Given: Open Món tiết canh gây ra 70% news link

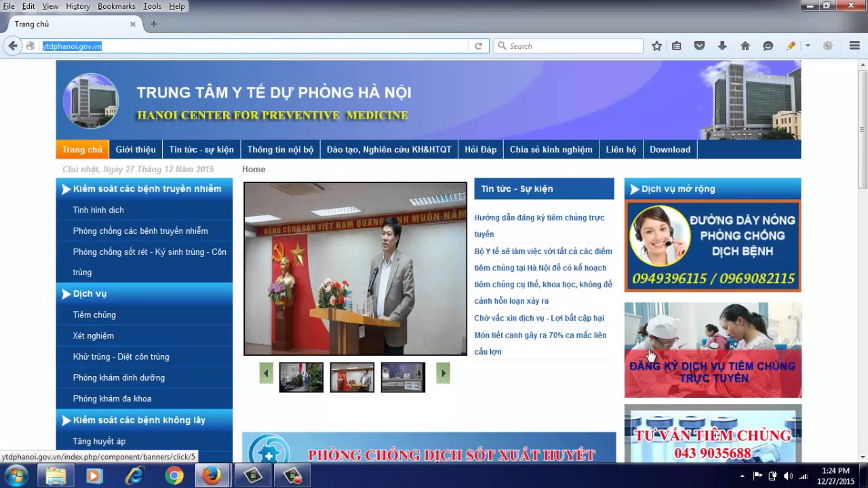Looking at the screenshot, I should 540,343.
